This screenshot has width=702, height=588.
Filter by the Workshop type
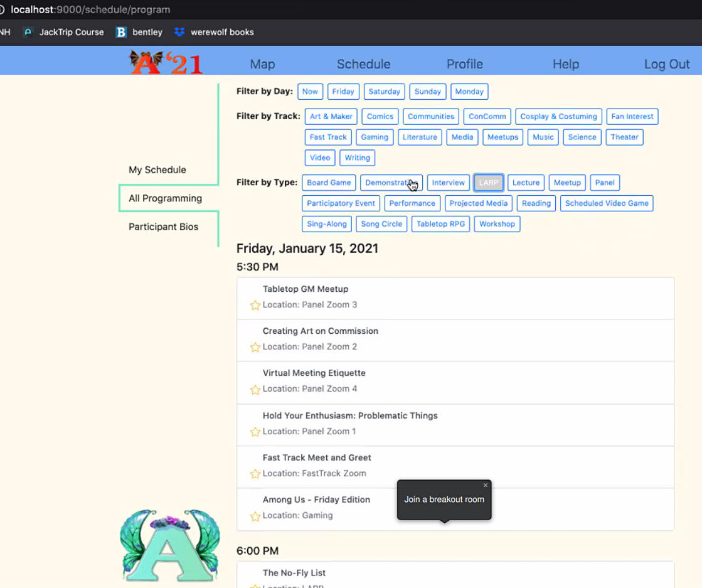(497, 224)
